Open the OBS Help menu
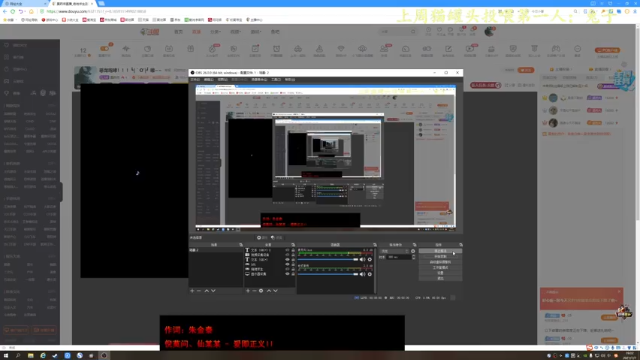This screenshot has width=640, height=360. point(290,80)
